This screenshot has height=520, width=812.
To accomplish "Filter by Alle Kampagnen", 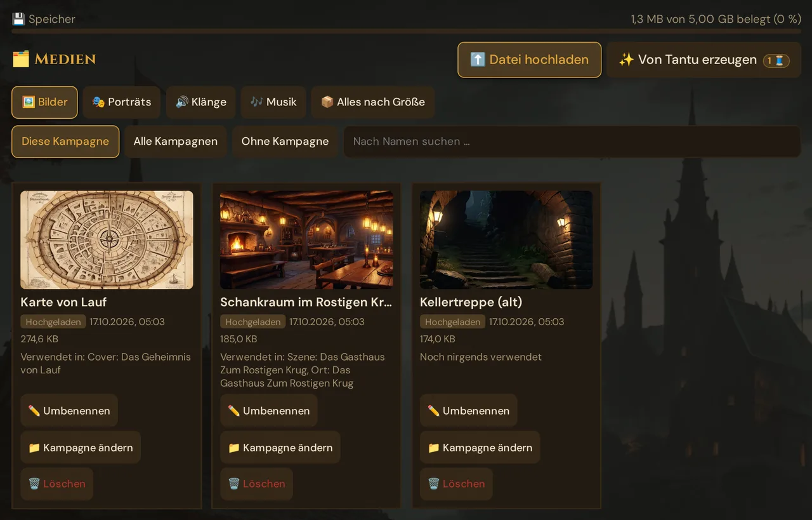I will point(176,142).
